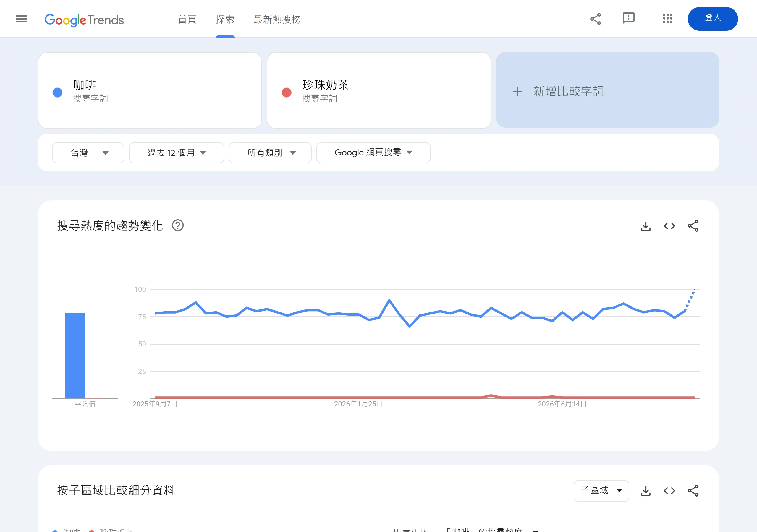Click the plus icon for 新增比較字詞
This screenshot has height=532, width=757.
tap(517, 92)
